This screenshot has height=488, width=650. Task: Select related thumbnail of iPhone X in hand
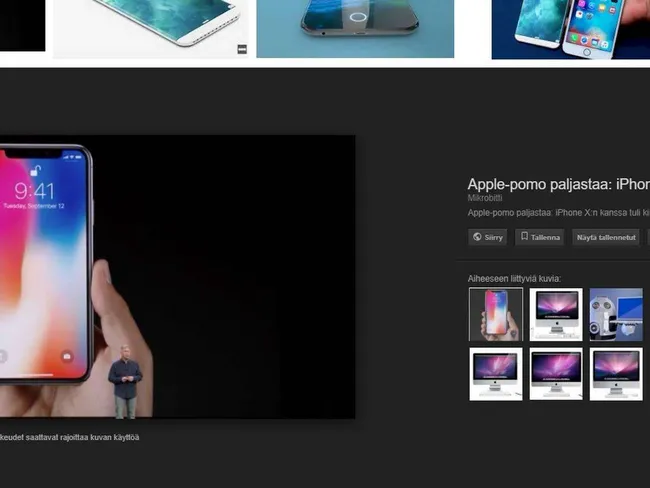coord(496,314)
